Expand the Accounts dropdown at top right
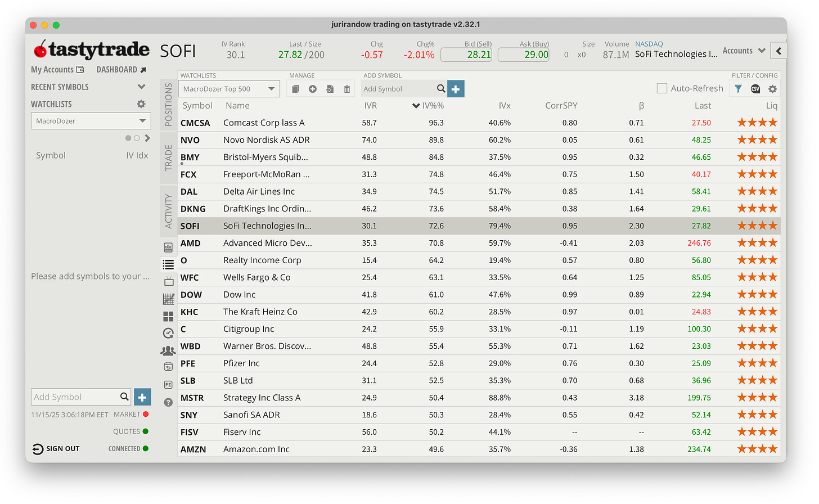 point(744,51)
